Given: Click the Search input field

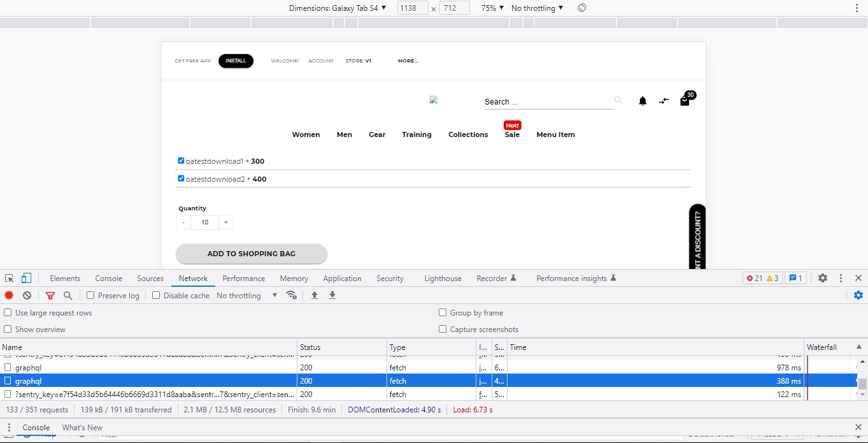Looking at the screenshot, I should 548,101.
